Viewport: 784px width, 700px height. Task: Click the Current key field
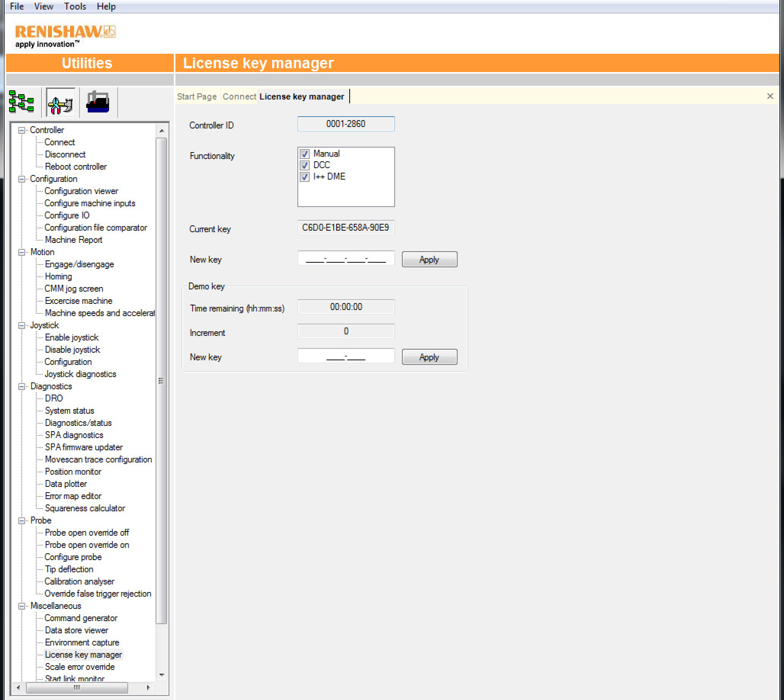[x=346, y=228]
